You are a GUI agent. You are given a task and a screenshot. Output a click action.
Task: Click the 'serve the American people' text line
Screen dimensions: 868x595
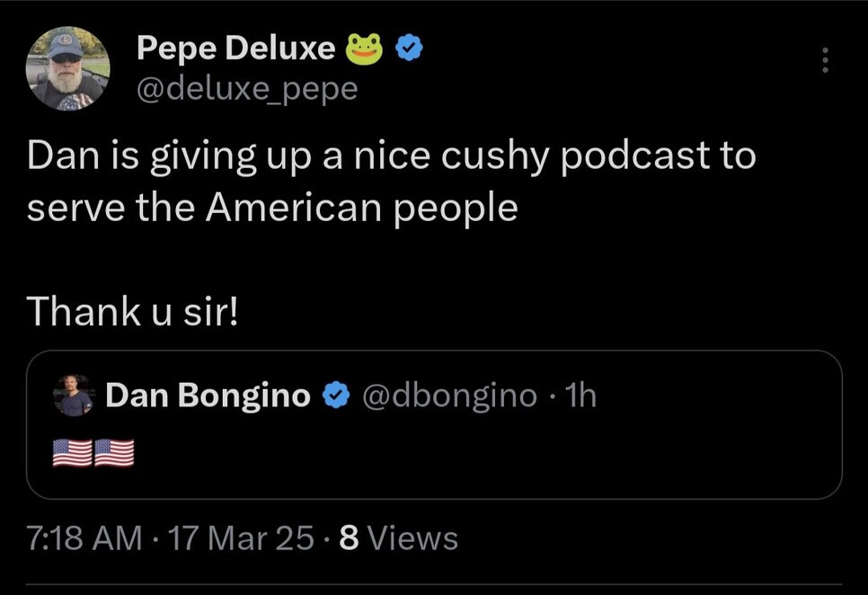[272, 208]
